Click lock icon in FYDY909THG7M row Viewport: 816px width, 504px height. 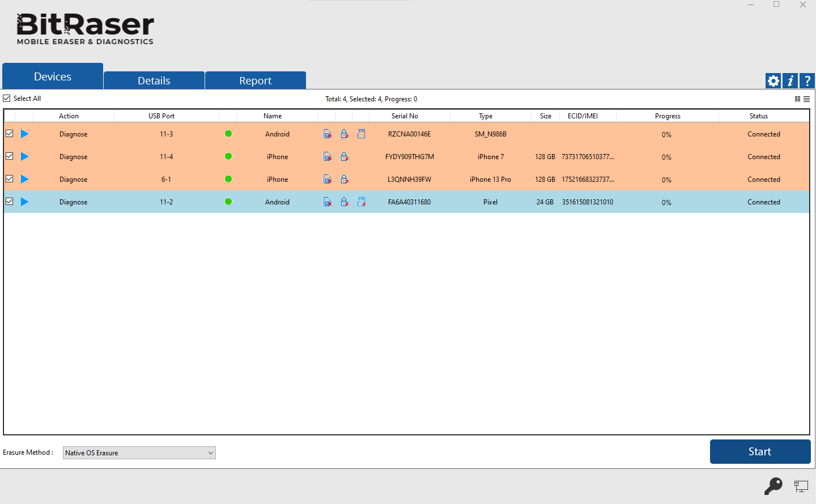pyautogui.click(x=345, y=157)
